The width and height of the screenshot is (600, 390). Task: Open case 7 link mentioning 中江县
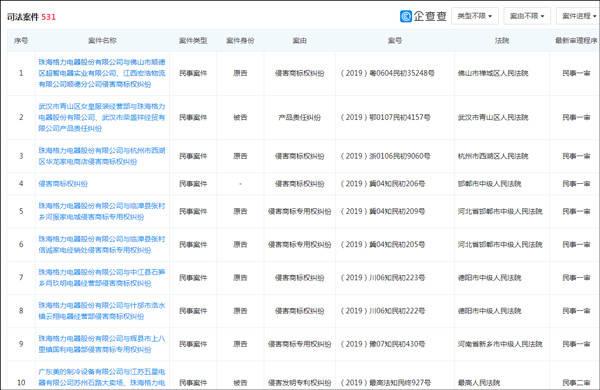tap(102, 277)
